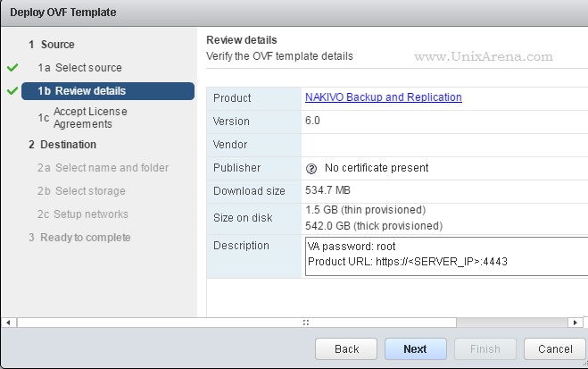Viewport: 588px width, 369px height.
Task: Click the 1 Source section heading
Action: click(52, 45)
